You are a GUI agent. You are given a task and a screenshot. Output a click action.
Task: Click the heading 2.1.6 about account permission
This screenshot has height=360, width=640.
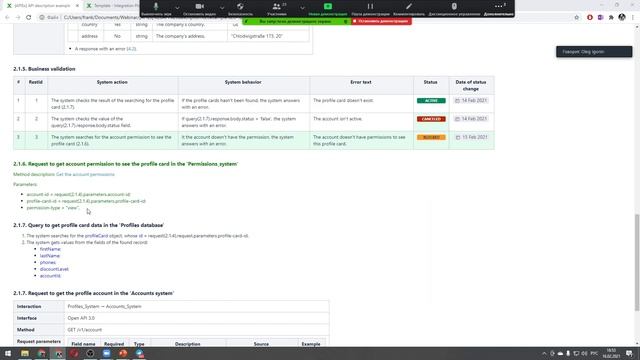pos(125,164)
